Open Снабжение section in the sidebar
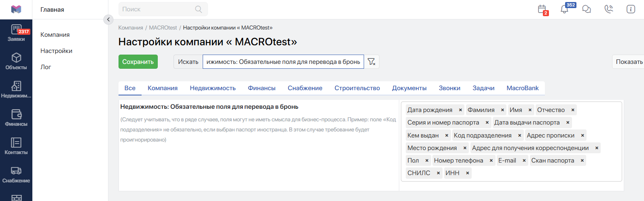This screenshot has width=644, height=201. coord(16,175)
